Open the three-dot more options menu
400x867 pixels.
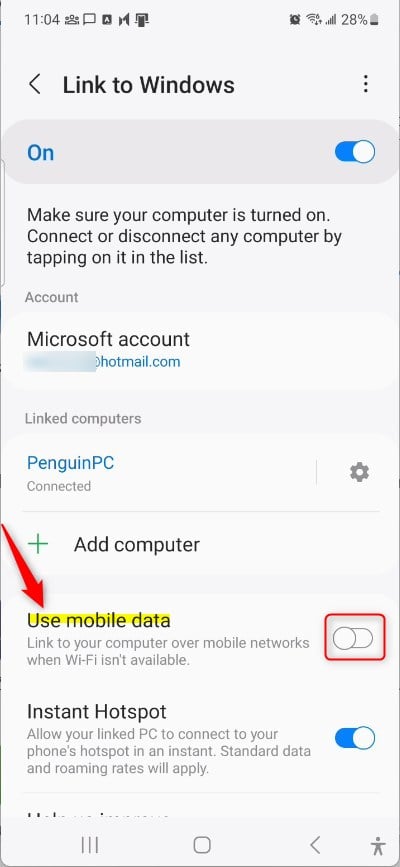click(365, 84)
